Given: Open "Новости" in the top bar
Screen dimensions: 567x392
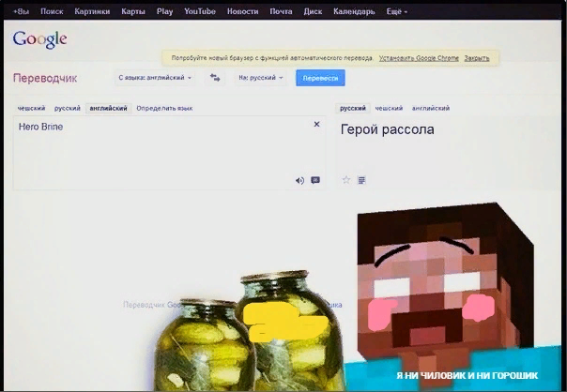Looking at the screenshot, I should (242, 11).
